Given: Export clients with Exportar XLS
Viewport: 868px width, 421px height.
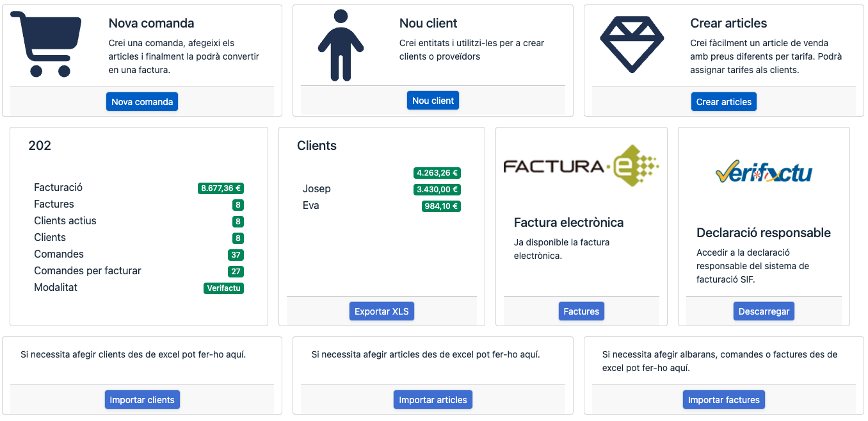Looking at the screenshot, I should point(382,311).
